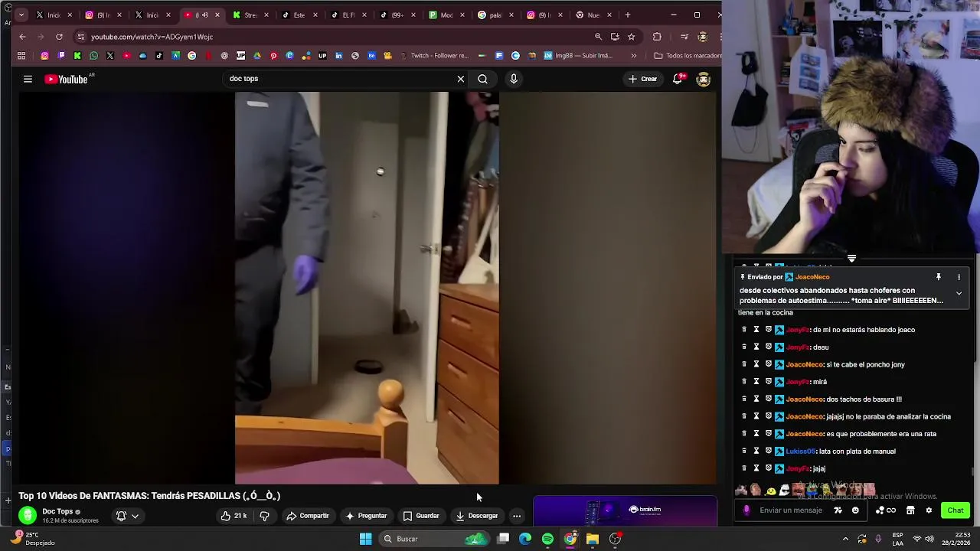Dislike the video with thumbs down
980x551 pixels.
point(264,516)
